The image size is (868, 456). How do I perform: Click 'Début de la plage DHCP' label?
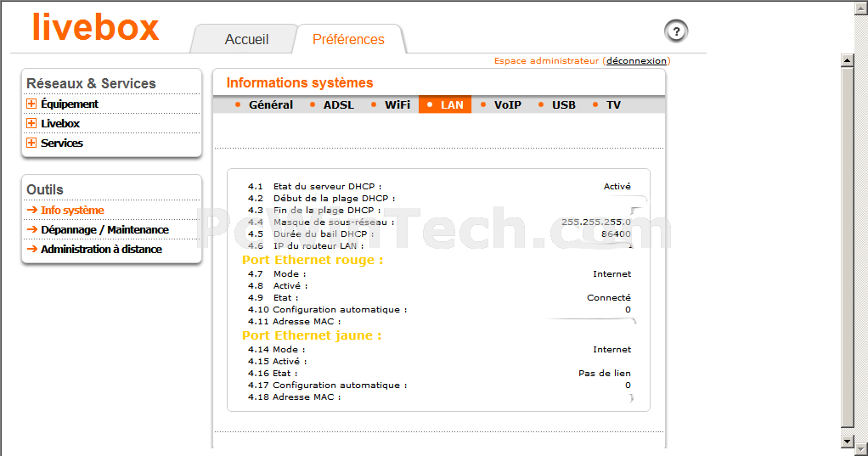[x=335, y=198]
